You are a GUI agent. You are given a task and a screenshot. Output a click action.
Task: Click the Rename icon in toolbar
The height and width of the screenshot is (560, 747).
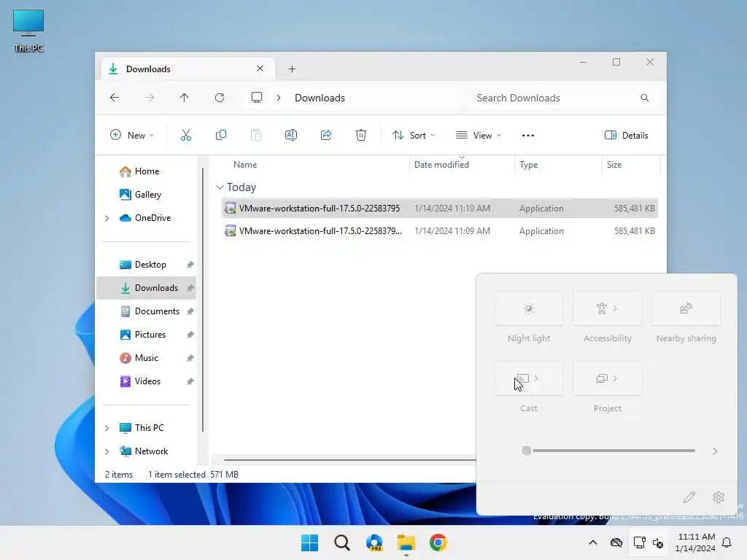tap(290, 135)
